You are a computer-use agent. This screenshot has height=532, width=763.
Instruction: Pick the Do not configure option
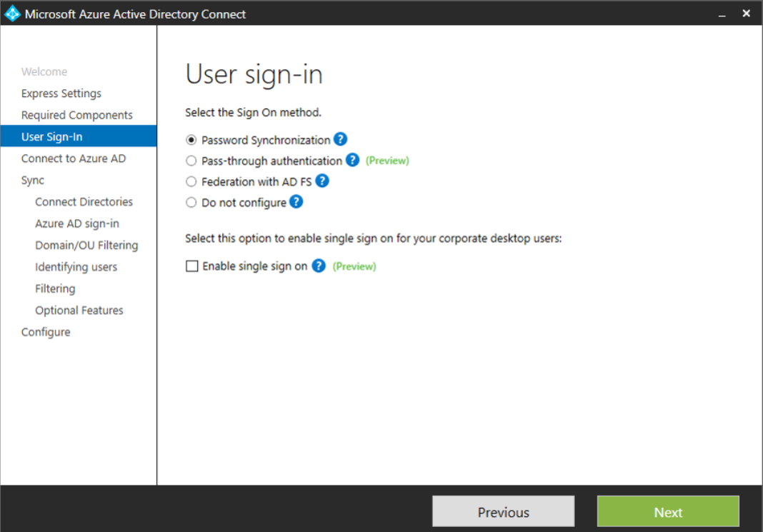(191, 202)
